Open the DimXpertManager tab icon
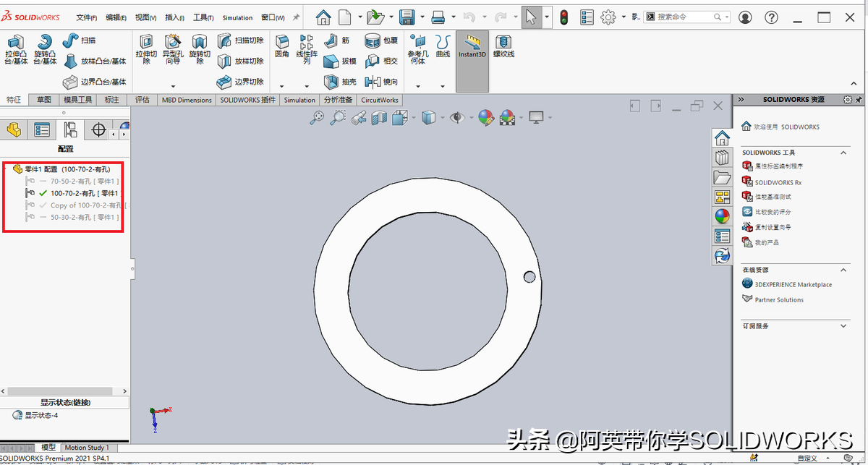Viewport: 868px width, 465px height. click(x=98, y=129)
